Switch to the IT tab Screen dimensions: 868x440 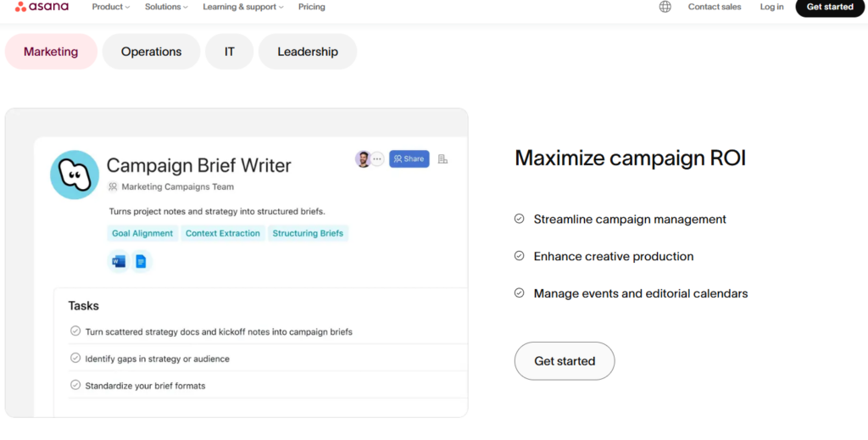(229, 52)
